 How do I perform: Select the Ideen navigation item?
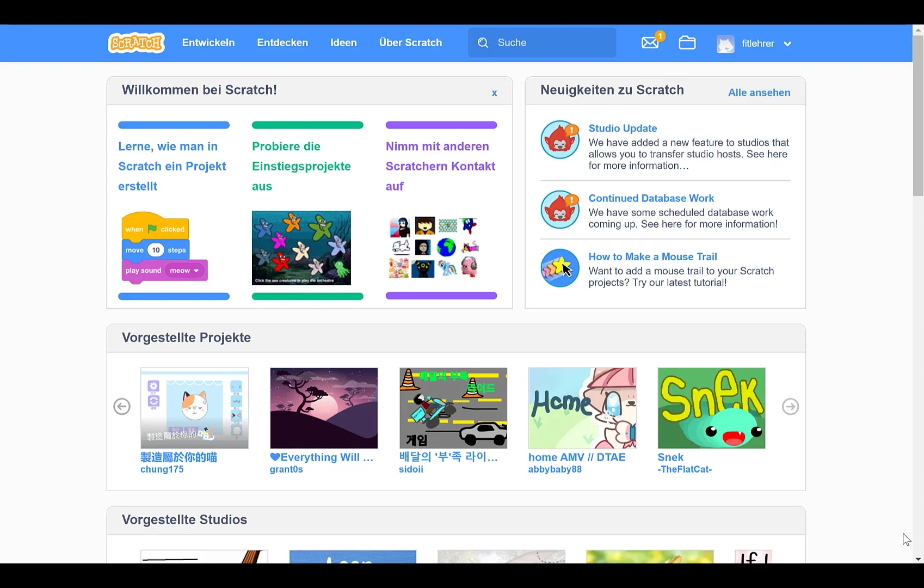(343, 42)
